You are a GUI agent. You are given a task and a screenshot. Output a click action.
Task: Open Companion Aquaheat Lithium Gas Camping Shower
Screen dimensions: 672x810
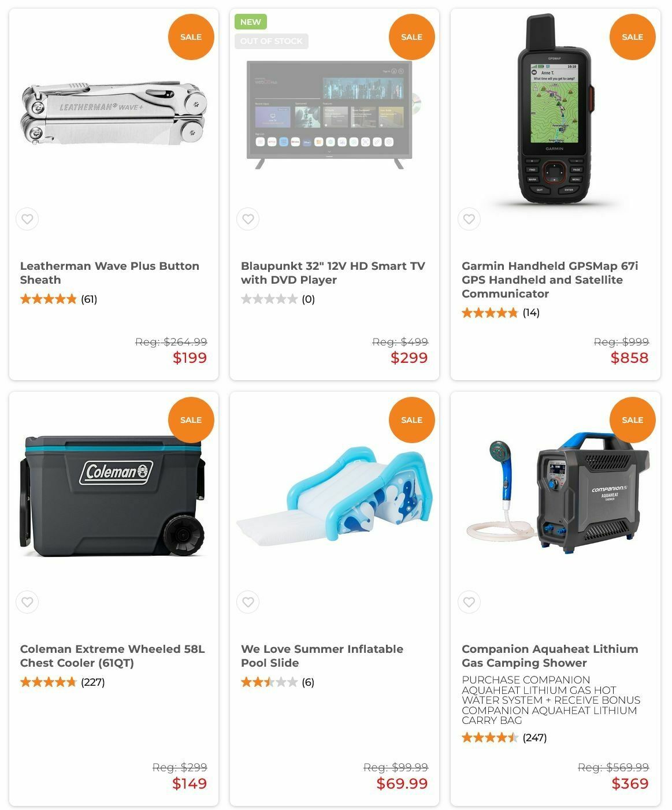click(550, 656)
